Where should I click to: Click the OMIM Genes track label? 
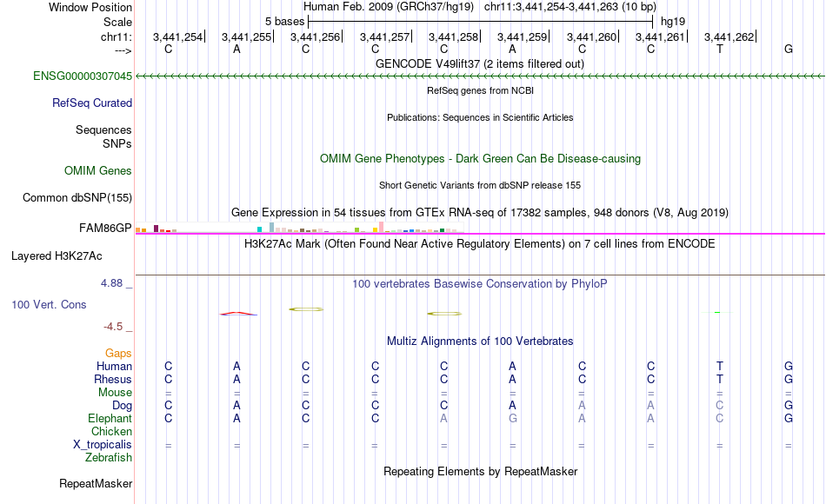coord(98,170)
